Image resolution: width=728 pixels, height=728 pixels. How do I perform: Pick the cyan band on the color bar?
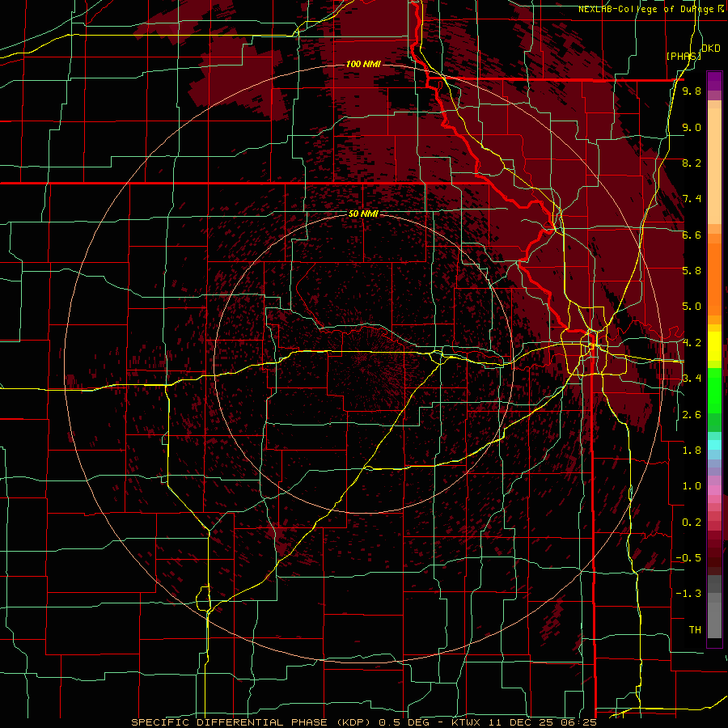click(714, 444)
